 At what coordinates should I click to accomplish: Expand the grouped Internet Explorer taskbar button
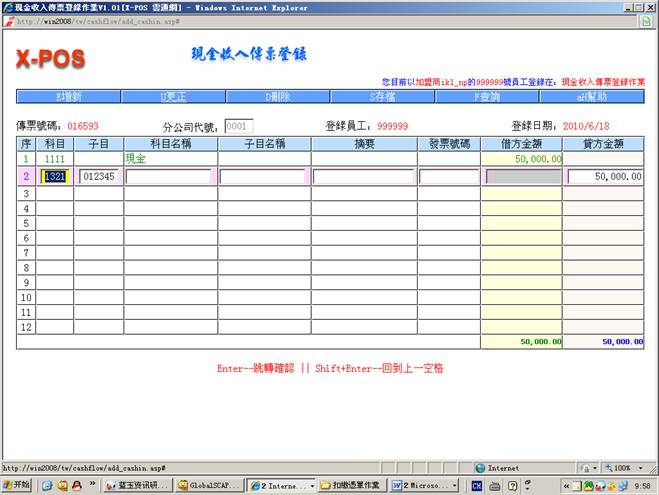282,485
